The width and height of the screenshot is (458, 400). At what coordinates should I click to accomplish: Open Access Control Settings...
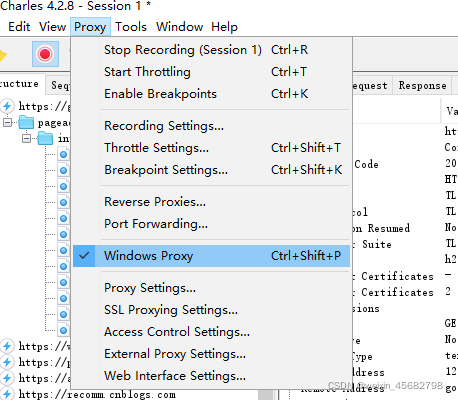click(x=211, y=332)
